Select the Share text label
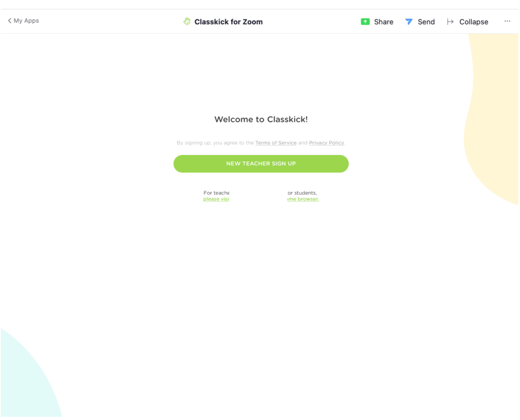Screen dimensions: 520x420 click(383, 22)
